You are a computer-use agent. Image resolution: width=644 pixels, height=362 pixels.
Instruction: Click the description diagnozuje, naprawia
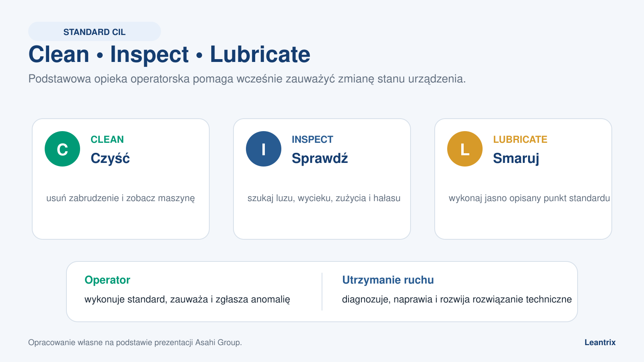[457, 299]
